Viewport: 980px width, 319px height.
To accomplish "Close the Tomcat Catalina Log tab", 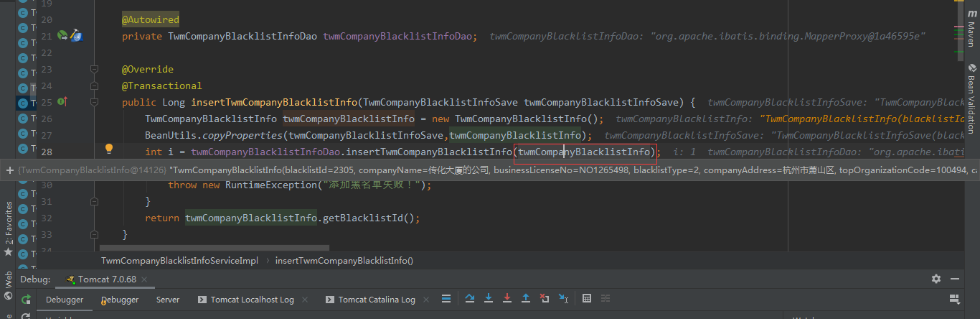I will [x=427, y=300].
